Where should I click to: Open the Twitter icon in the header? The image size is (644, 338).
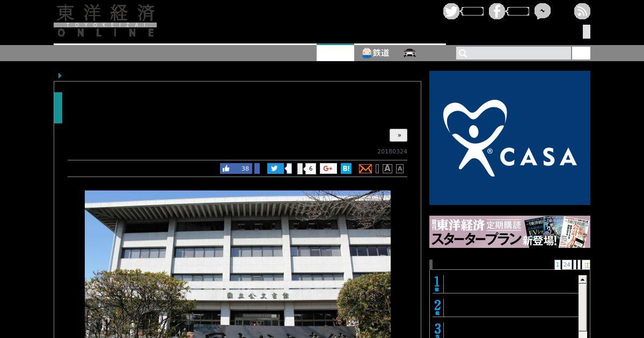click(451, 11)
